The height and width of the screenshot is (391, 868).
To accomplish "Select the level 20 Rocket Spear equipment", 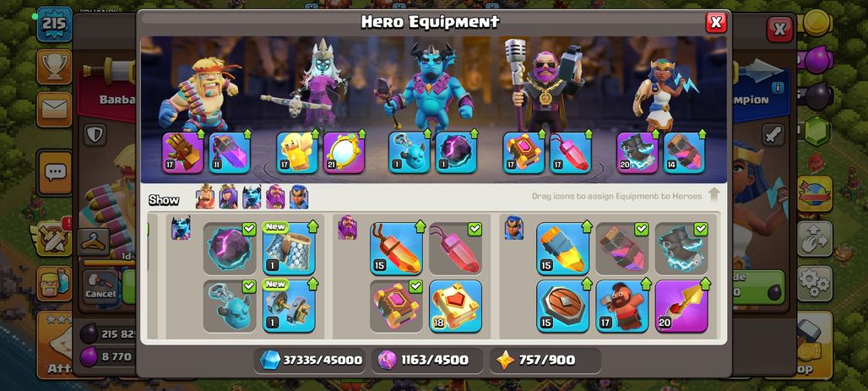I will [681, 307].
